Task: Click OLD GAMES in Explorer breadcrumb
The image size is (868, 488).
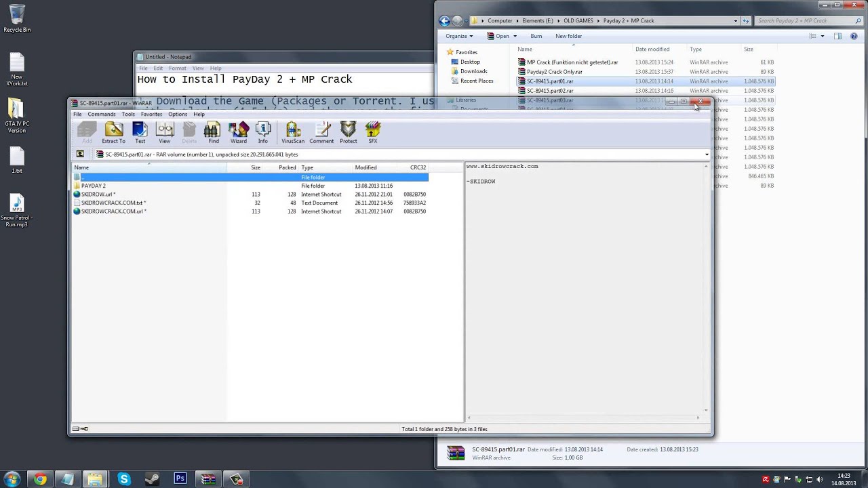Action: (578, 21)
